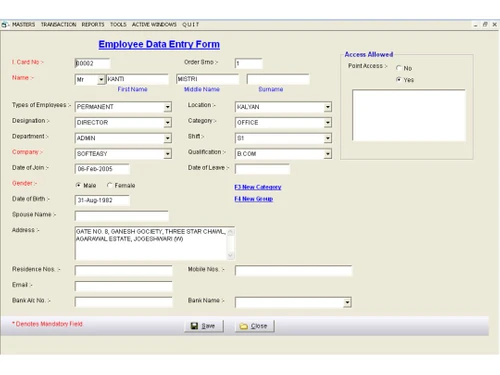Image resolution: width=500 pixels, height=375 pixels.
Task: Click the Bank A/c No. field
Action: pyautogui.click(x=124, y=302)
